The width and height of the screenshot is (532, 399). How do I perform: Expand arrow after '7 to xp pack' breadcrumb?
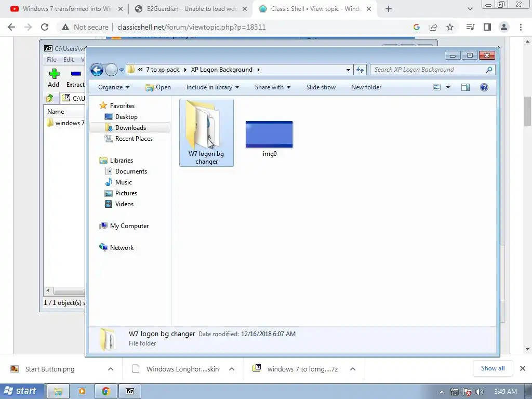tap(185, 70)
